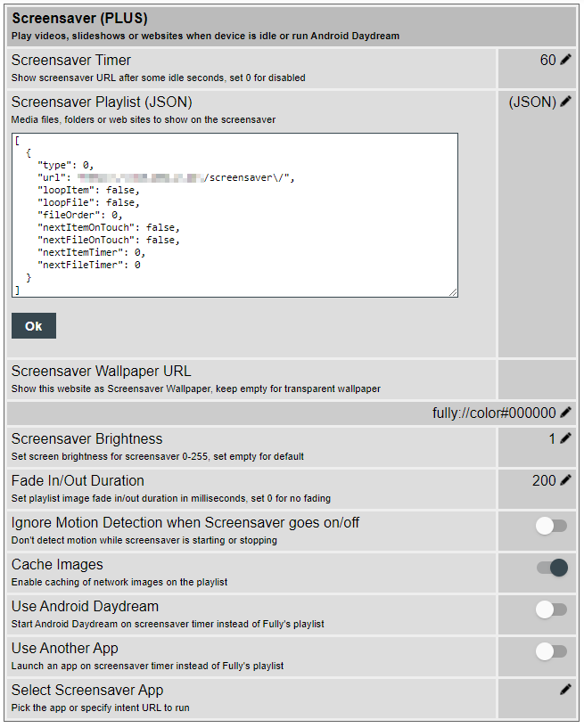
Task: Enable Use Android Daydream toggle
Action: click(x=551, y=609)
